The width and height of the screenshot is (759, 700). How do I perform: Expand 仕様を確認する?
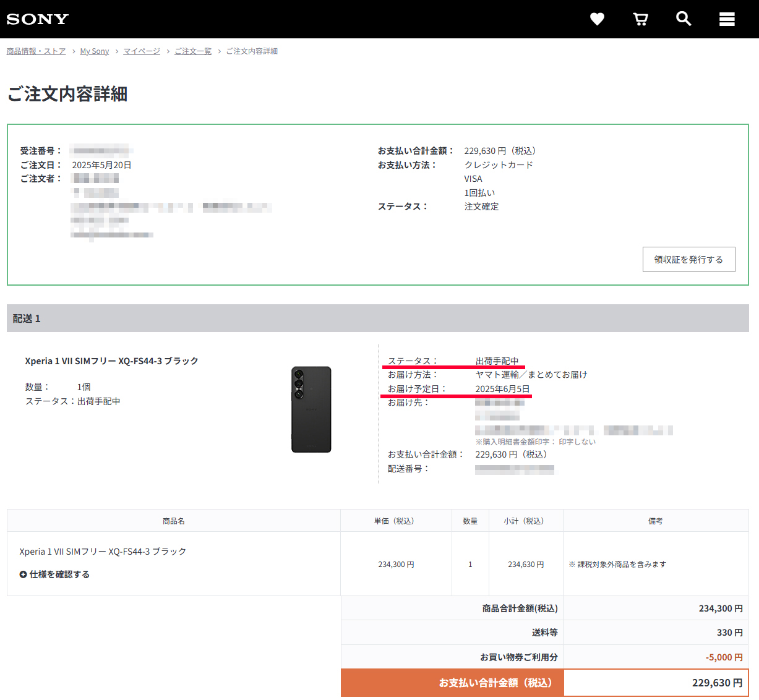(54, 574)
